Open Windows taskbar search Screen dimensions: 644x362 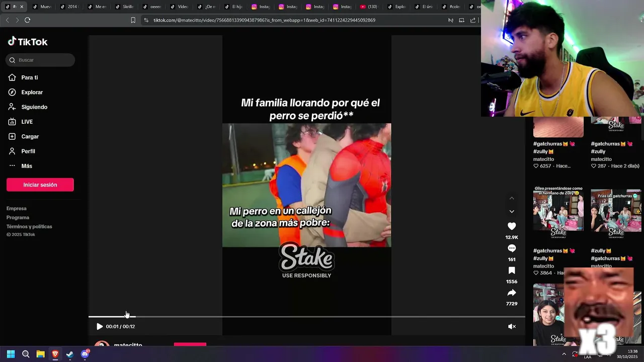(x=26, y=354)
